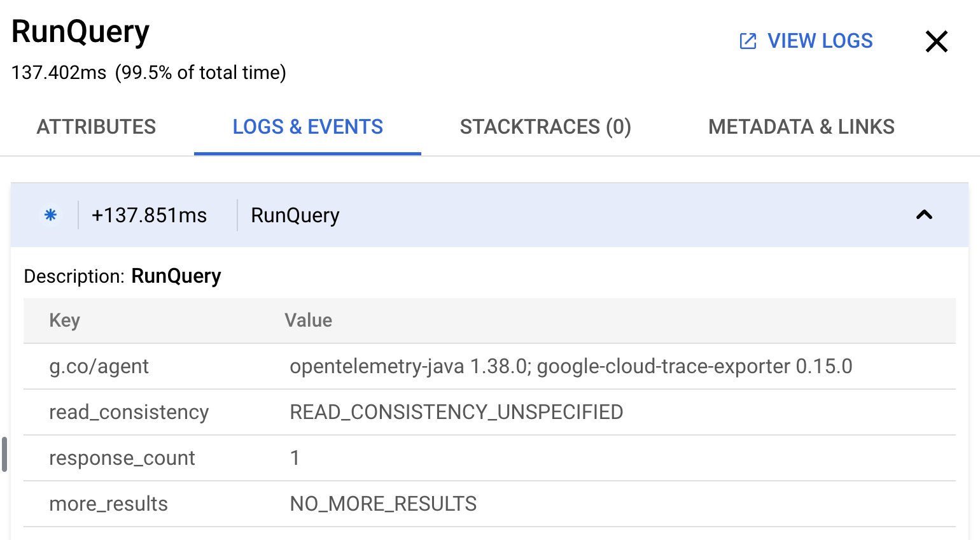The width and height of the screenshot is (980, 540).
Task: Click the response_count value of 1
Action: point(295,458)
